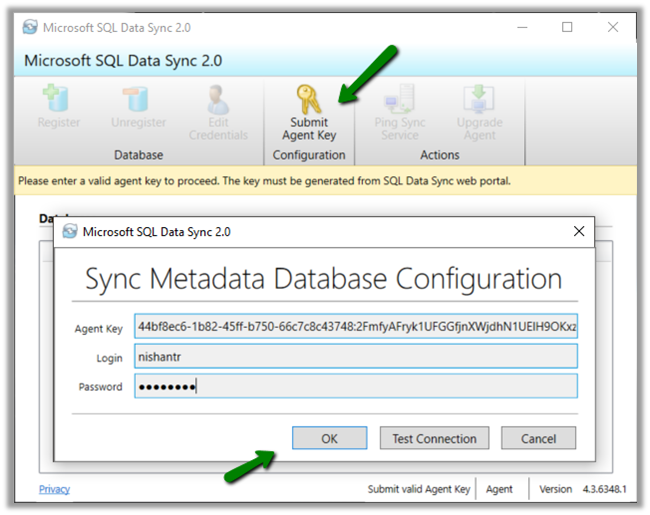The image size is (650, 515).
Task: Click the Edit Credentials icon
Action: pyautogui.click(x=217, y=101)
